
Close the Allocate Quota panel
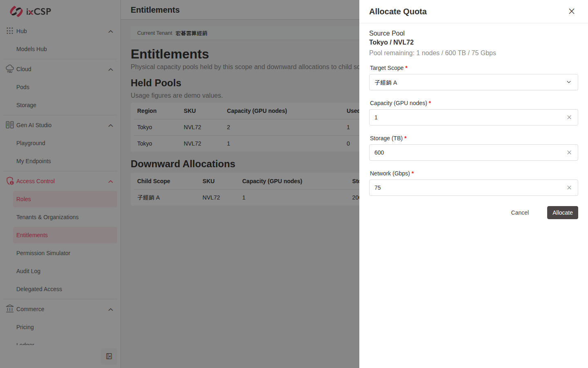click(572, 11)
